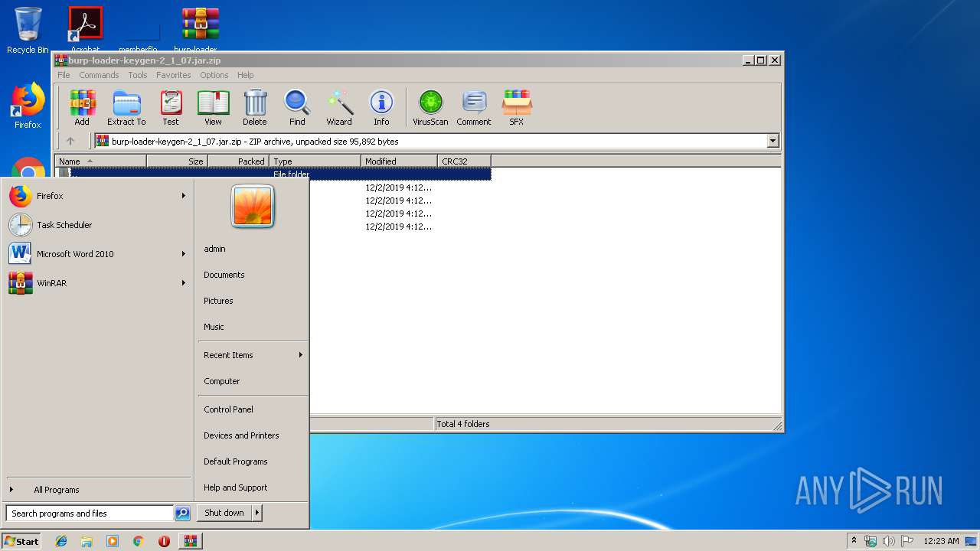Open Firefox desktop shortcut
980x551 pixels.
point(28,106)
